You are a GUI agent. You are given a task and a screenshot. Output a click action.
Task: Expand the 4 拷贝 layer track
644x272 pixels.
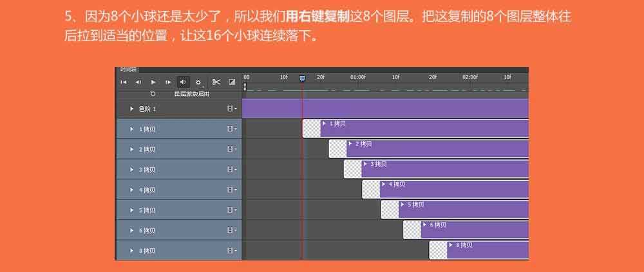tap(132, 190)
